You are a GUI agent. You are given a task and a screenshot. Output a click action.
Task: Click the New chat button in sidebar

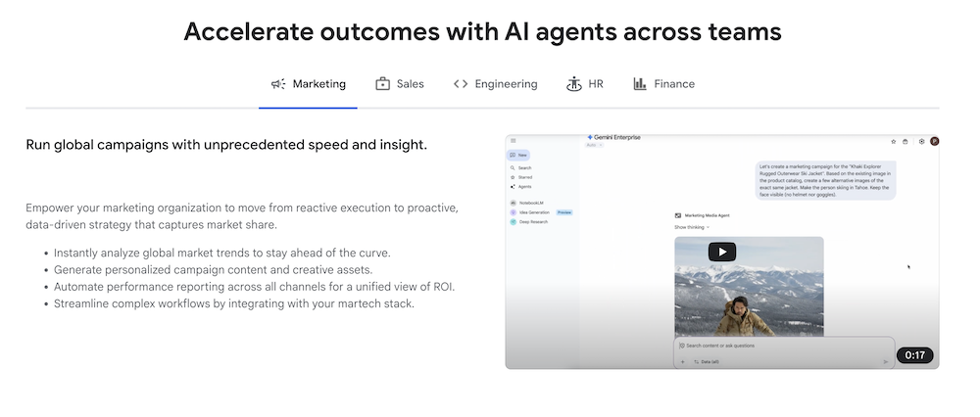coord(518,155)
